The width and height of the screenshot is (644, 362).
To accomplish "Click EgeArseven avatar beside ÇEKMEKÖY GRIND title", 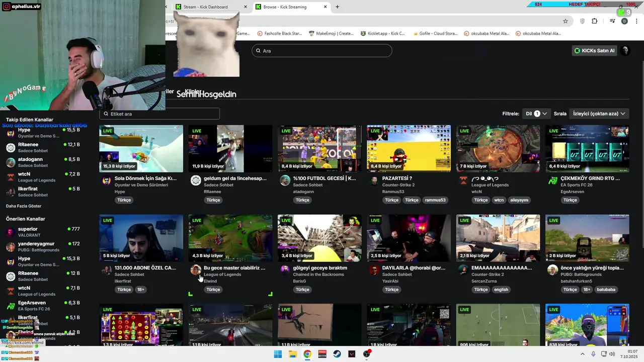I will point(553,181).
